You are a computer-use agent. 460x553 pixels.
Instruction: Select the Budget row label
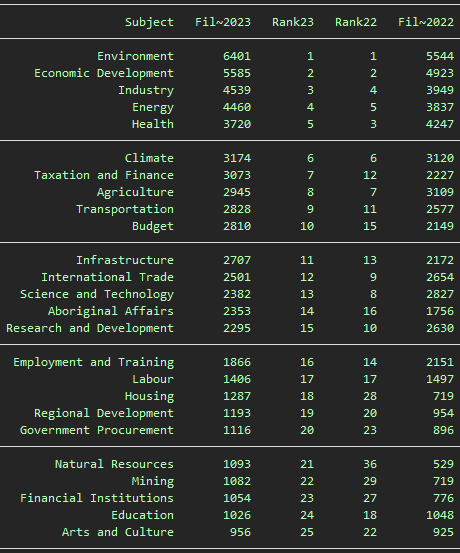[x=153, y=226]
